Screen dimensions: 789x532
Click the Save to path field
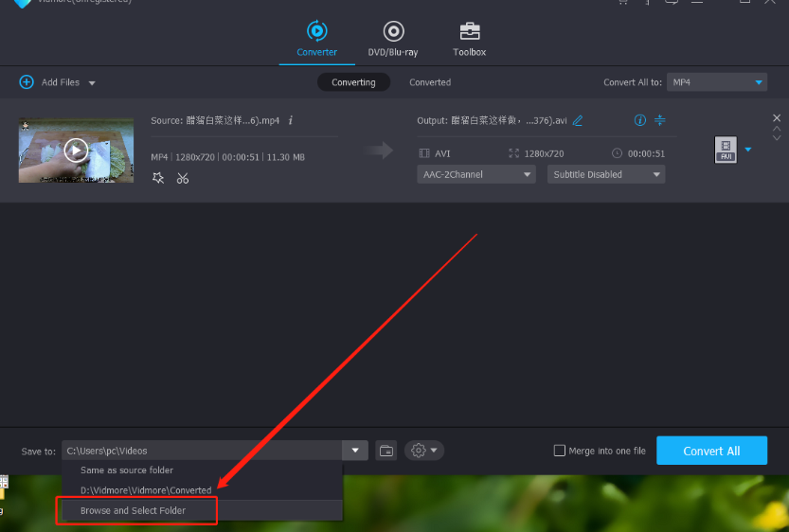(x=202, y=451)
